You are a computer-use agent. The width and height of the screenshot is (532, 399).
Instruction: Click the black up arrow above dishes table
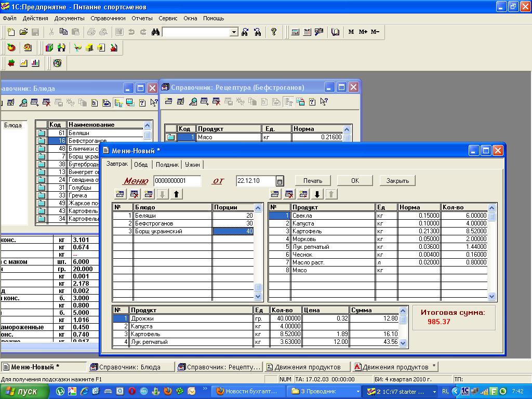coord(177,194)
